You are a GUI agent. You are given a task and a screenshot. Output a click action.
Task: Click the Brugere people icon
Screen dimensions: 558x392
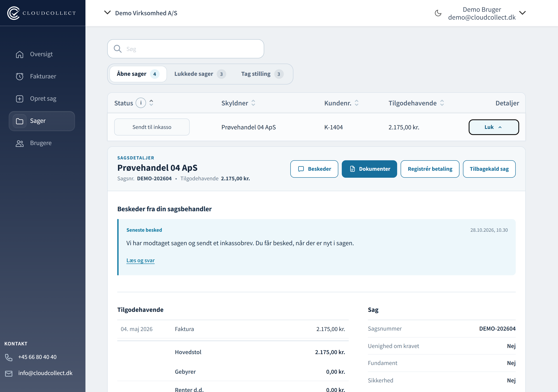[x=20, y=143]
